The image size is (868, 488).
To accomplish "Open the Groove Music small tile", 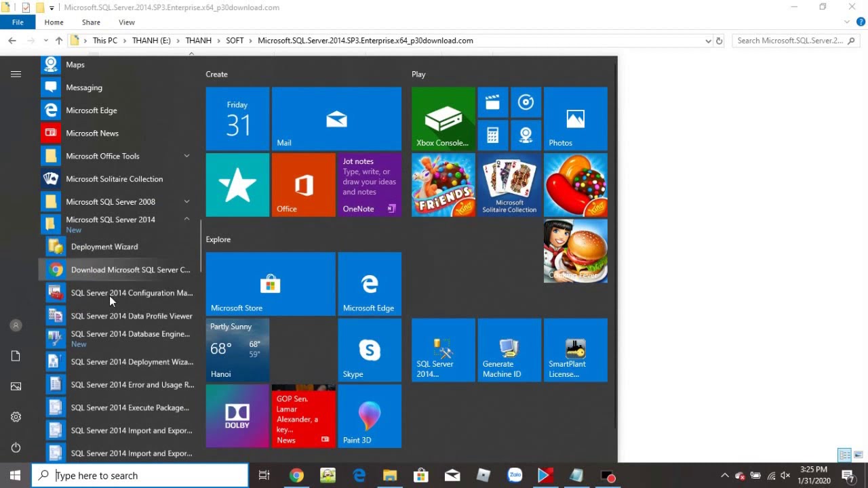I will [526, 102].
